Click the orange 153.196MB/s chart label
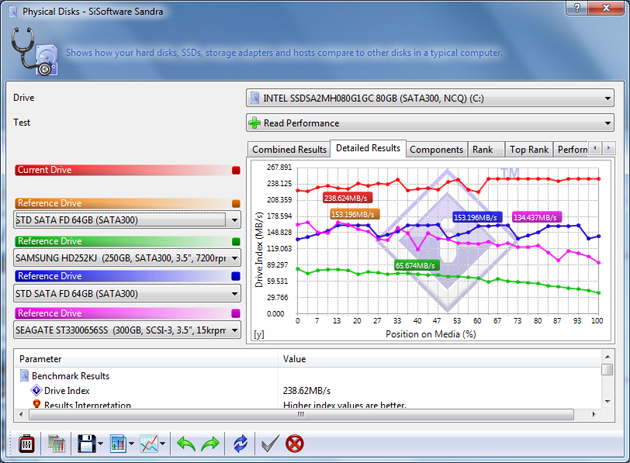 tap(353, 214)
